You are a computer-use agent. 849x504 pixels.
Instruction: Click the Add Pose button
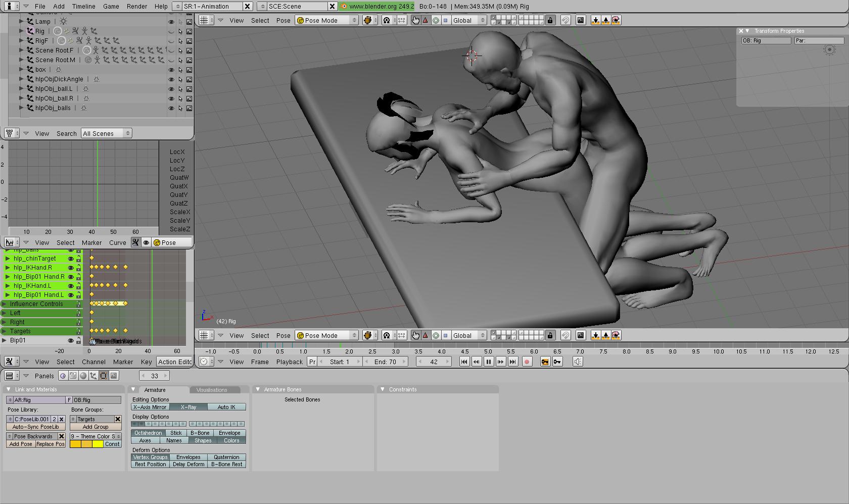21,444
